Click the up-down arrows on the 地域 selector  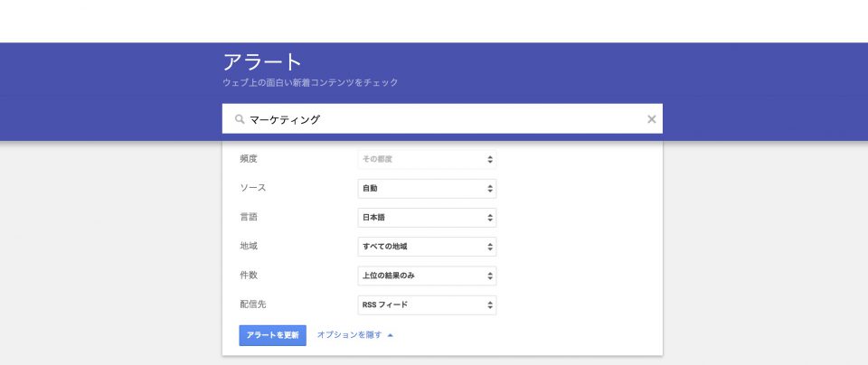tap(489, 247)
